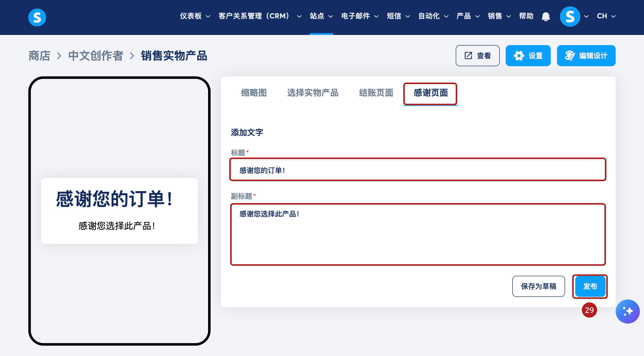
Task: Open the 选择实物产品 tab
Action: tap(313, 93)
